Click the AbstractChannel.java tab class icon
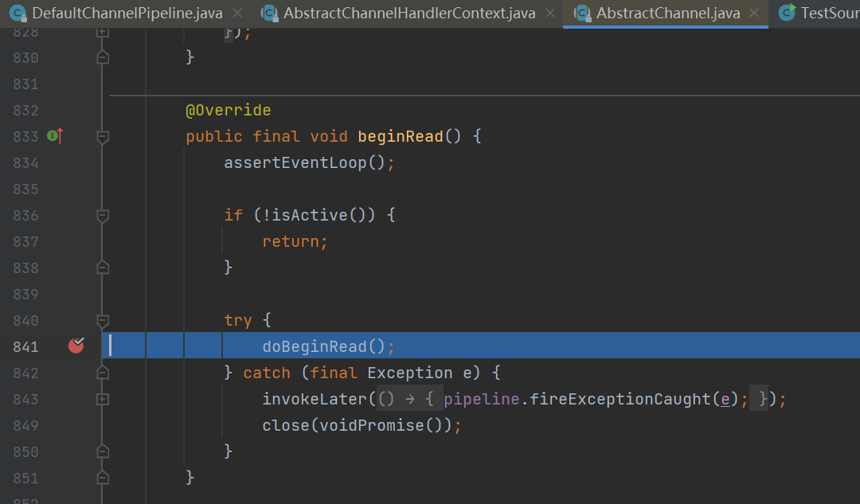Viewport: 860px width, 504px height. [x=583, y=14]
